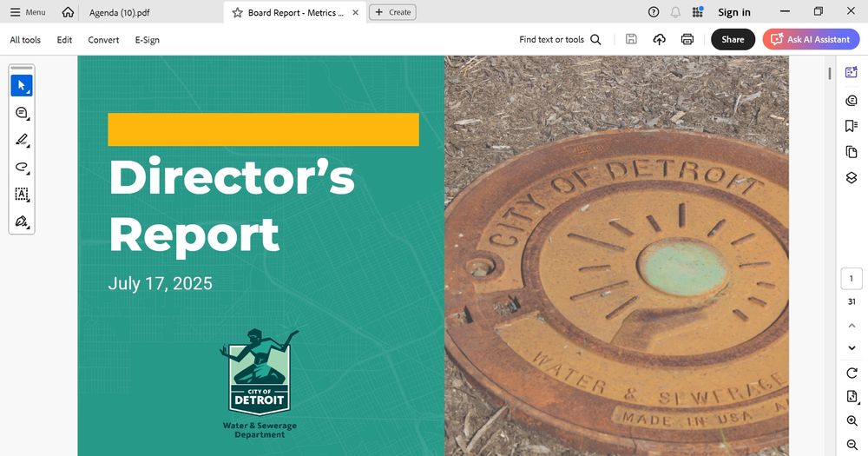The image size is (868, 456).
Task: Open the Convert menu
Action: tap(103, 40)
